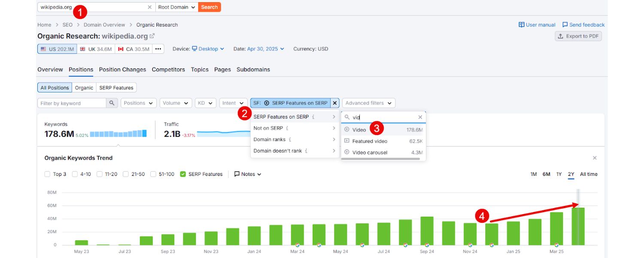Screen dimensions: 644x258
Task: Switch to the Position Changes tab
Action: (x=122, y=70)
